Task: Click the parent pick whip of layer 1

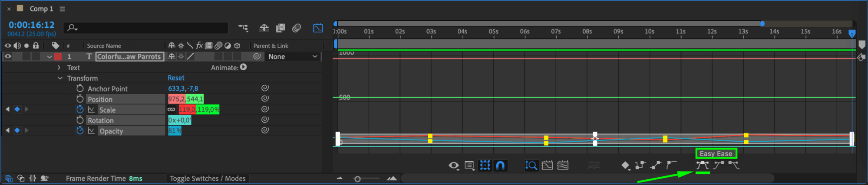Action: coord(257,56)
